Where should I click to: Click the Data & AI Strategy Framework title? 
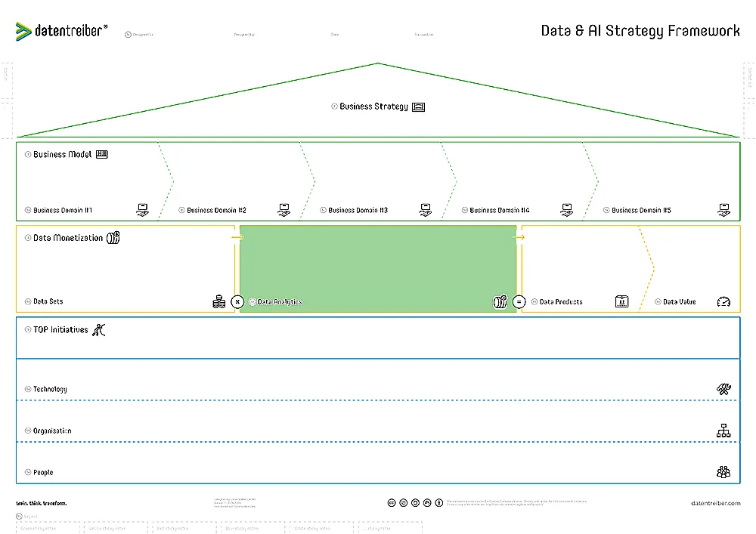(x=640, y=31)
